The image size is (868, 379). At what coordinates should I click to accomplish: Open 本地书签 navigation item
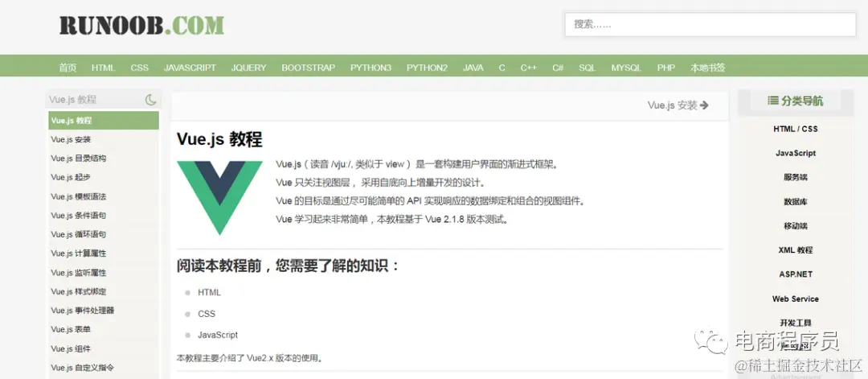point(707,68)
